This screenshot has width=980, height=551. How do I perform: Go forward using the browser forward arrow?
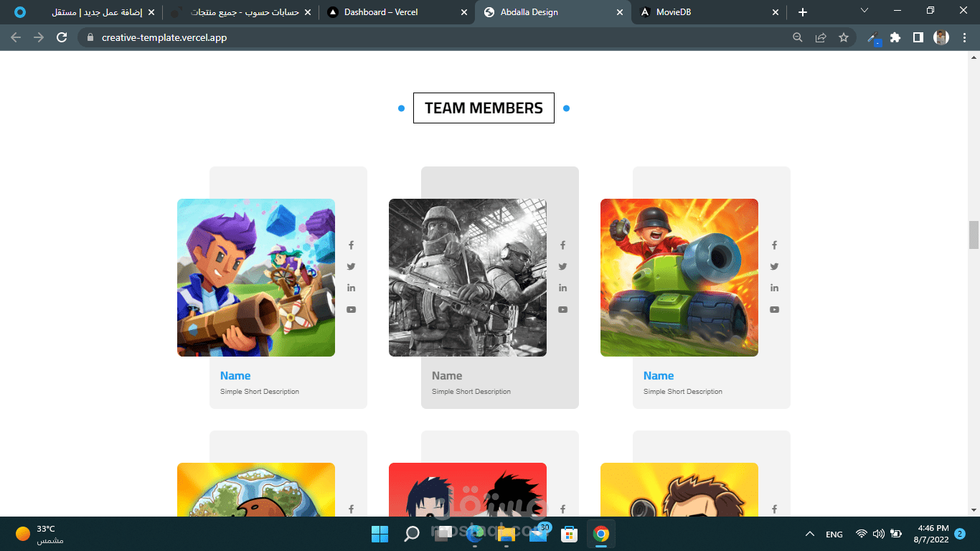(39, 37)
